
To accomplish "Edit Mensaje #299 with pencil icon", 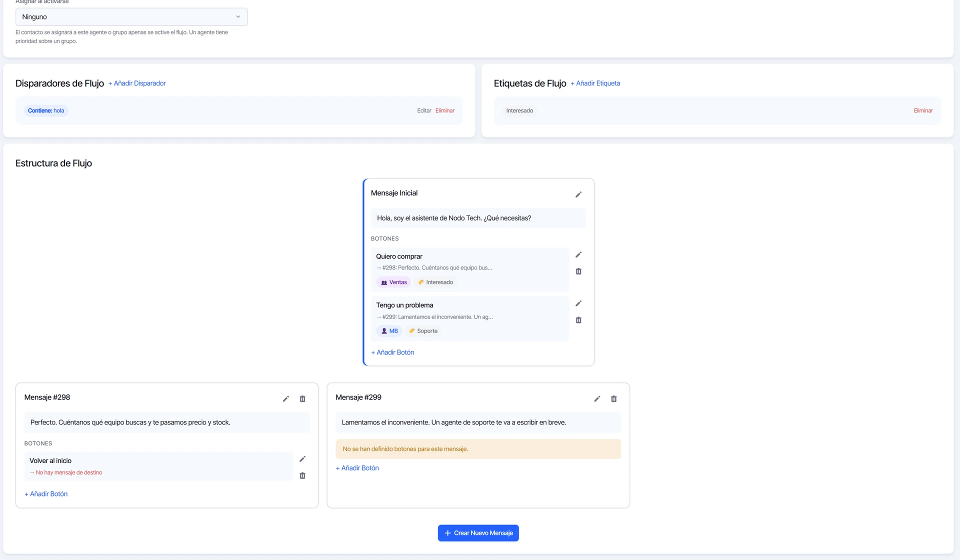I will (x=597, y=399).
